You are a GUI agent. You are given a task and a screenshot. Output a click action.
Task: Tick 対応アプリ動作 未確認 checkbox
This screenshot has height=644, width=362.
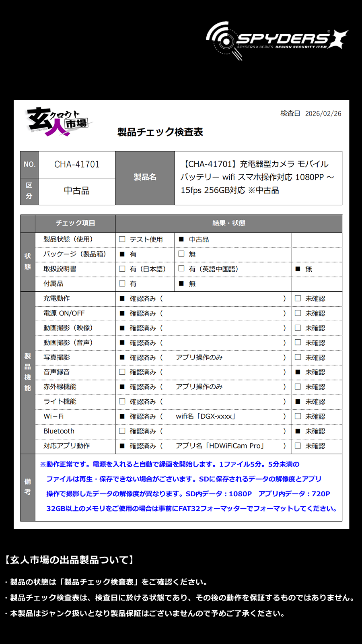coord(298,446)
